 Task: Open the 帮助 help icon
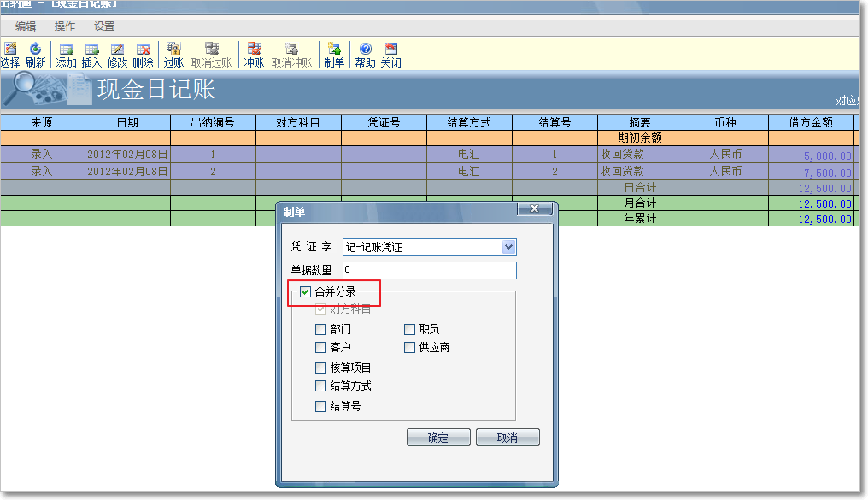coord(365,50)
